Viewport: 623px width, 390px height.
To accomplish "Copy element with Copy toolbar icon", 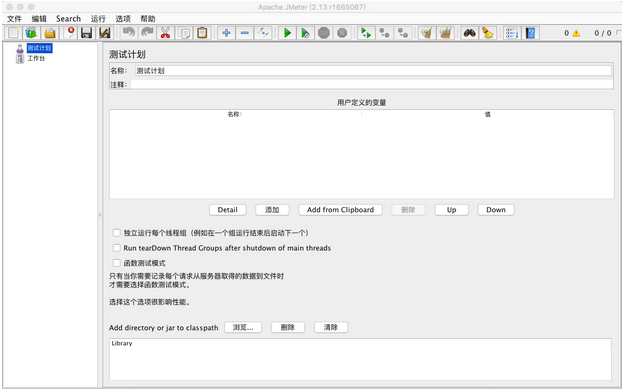I will (184, 33).
